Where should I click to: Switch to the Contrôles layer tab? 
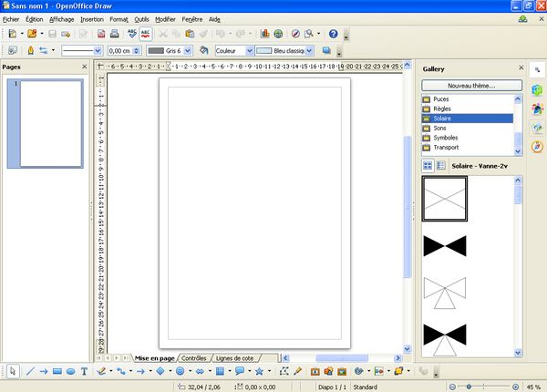pos(194,358)
